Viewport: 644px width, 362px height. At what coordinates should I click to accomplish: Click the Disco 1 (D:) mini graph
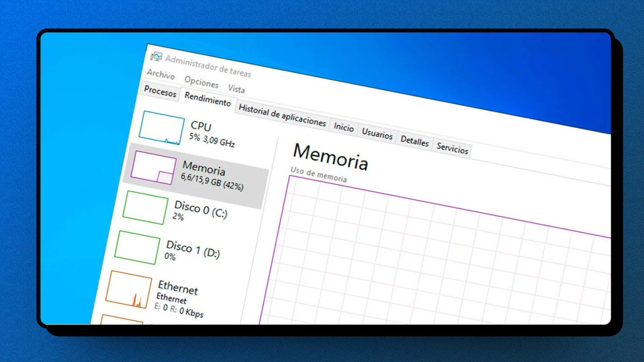point(137,248)
